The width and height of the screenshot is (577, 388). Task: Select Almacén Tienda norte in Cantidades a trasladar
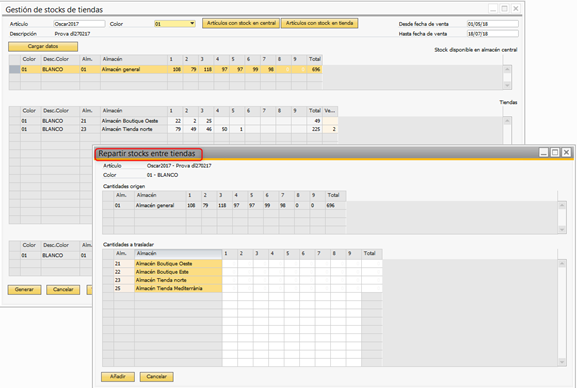coord(178,280)
